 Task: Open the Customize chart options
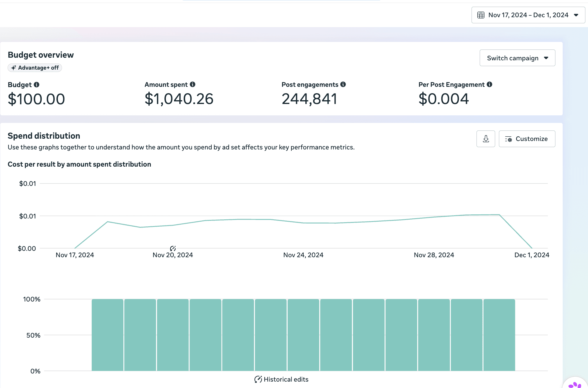tap(527, 139)
